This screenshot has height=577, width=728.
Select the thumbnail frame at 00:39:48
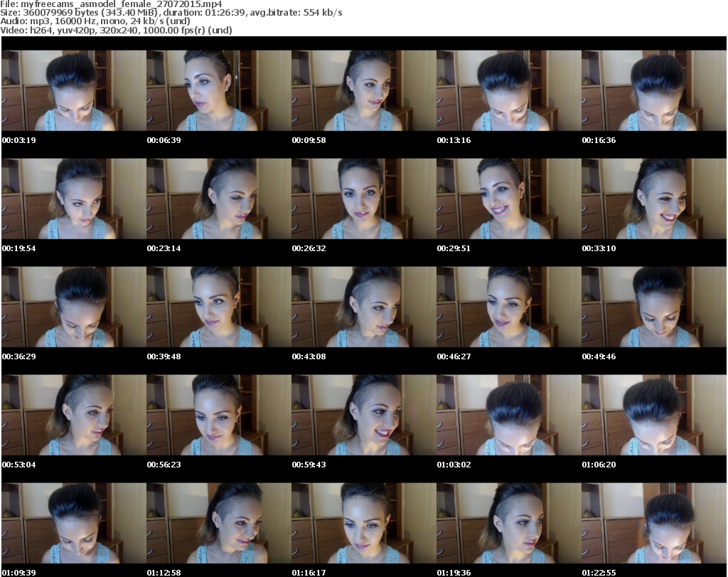219,307
